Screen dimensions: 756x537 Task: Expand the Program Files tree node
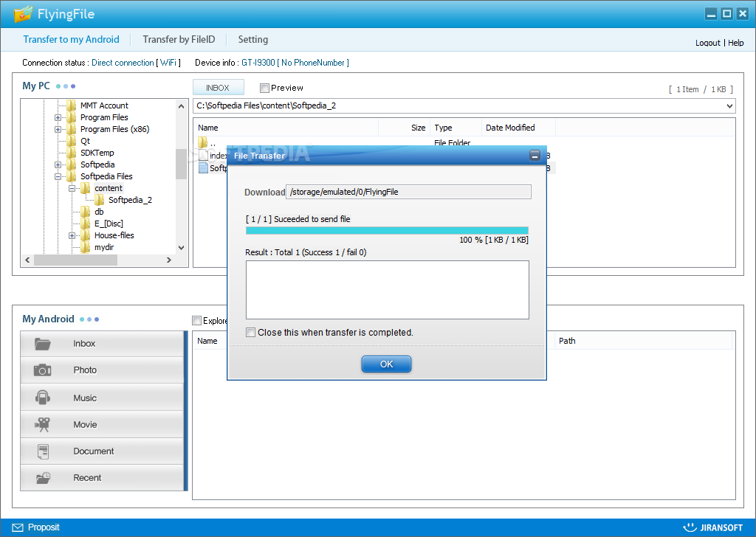(58, 117)
